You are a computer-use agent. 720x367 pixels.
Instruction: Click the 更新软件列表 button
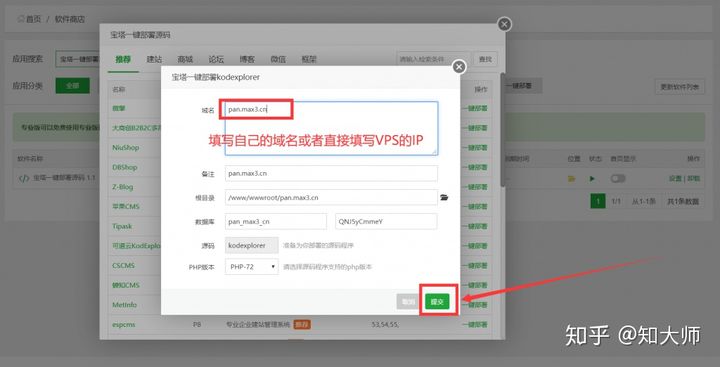(x=680, y=86)
